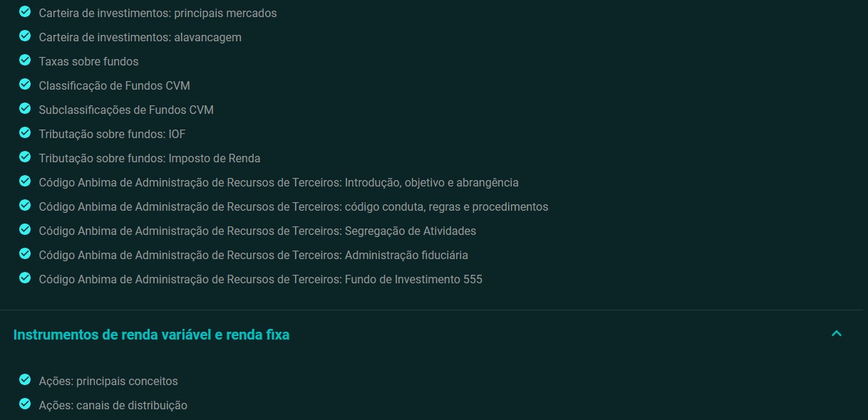Click section title 'Instrumentos de renda variável e renda fixa'
Image resolution: width=868 pixels, height=420 pixels.
[x=151, y=335]
